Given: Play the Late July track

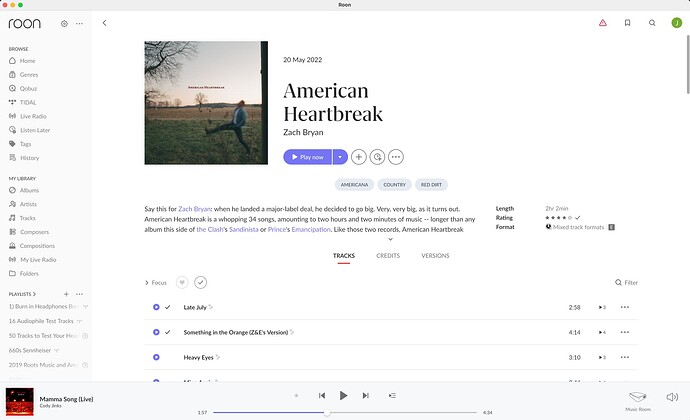Looking at the screenshot, I should pyautogui.click(x=156, y=307).
